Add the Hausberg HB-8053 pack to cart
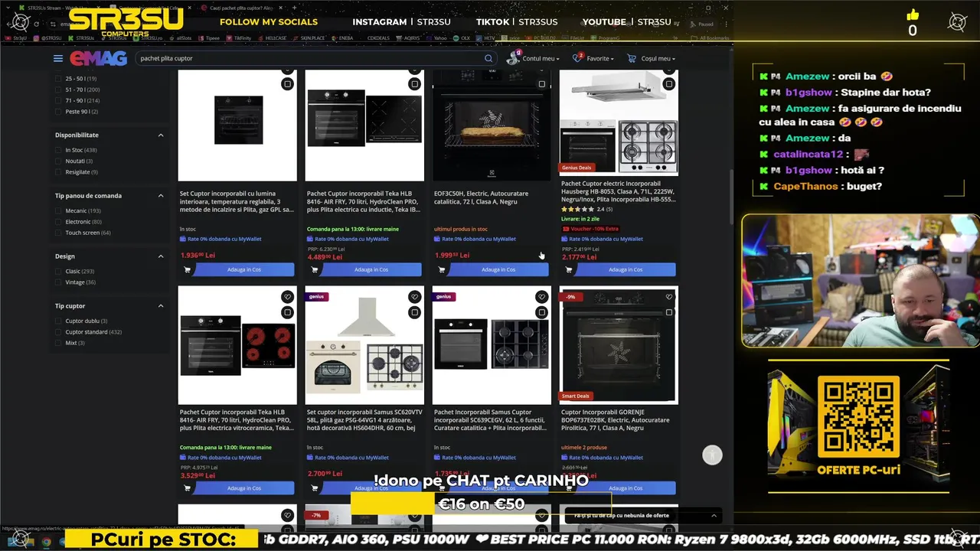980x551 pixels. point(618,269)
